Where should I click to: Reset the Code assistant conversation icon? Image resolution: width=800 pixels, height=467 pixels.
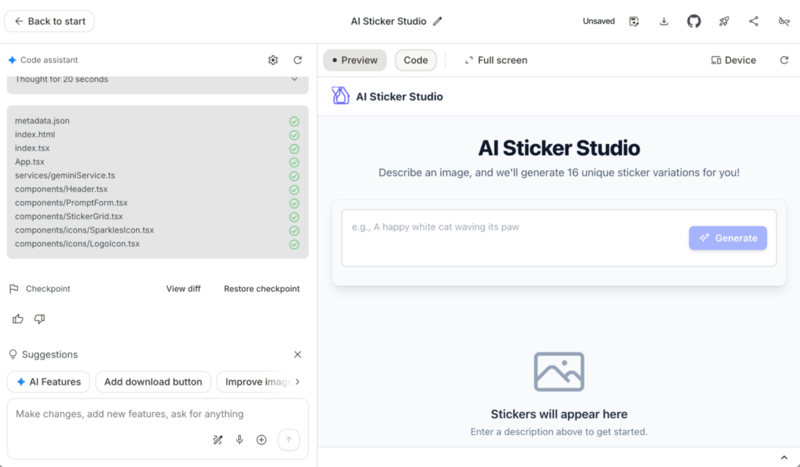(x=297, y=60)
